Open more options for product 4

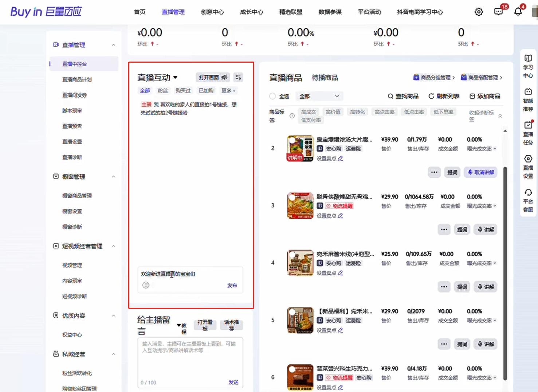(x=444, y=287)
